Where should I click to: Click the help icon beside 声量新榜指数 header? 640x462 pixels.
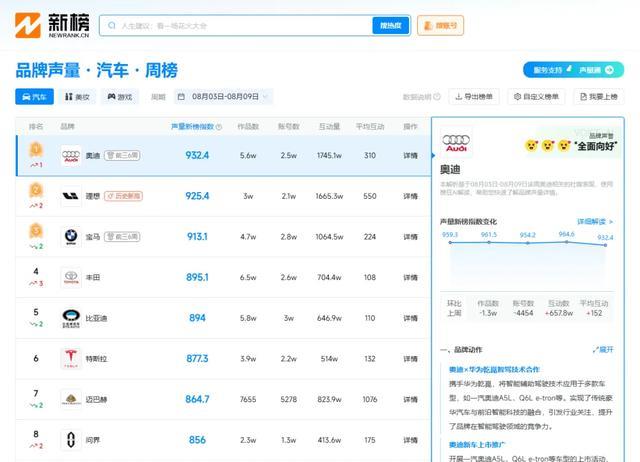click(218, 127)
